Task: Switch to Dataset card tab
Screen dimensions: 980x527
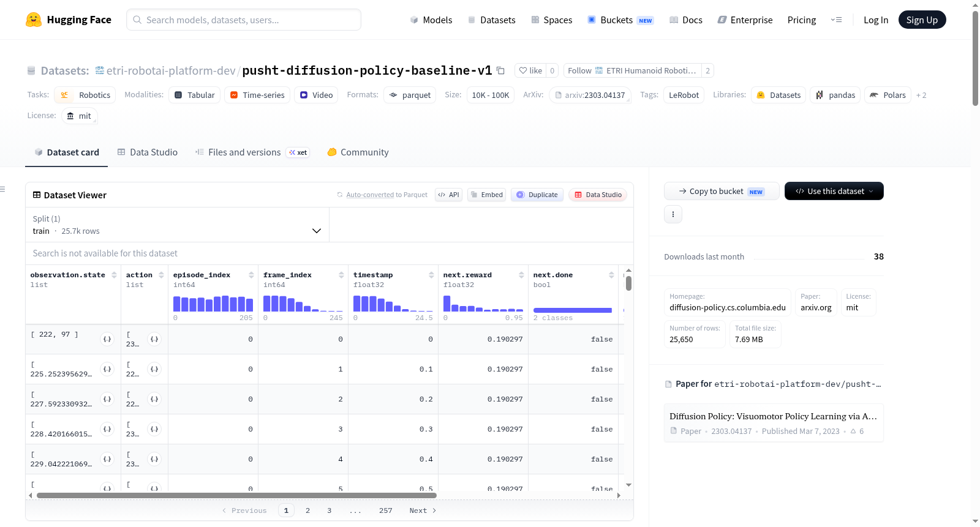Action: pos(66,152)
